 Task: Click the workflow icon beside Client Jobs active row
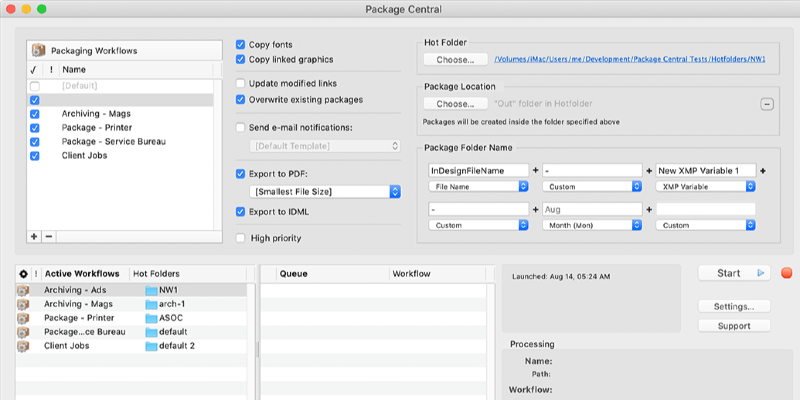click(x=23, y=346)
